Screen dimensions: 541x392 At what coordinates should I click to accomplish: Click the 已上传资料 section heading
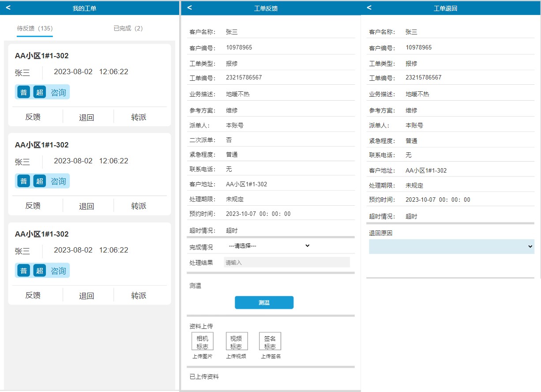pos(204,377)
